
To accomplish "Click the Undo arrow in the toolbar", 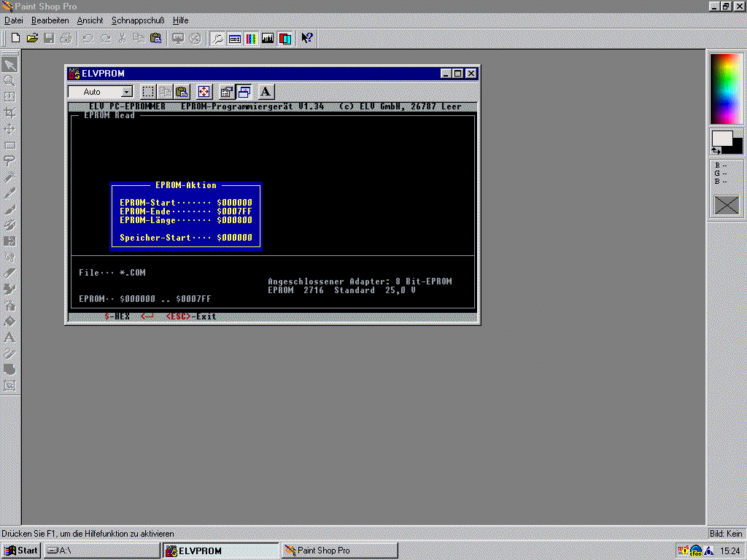I will 88,38.
